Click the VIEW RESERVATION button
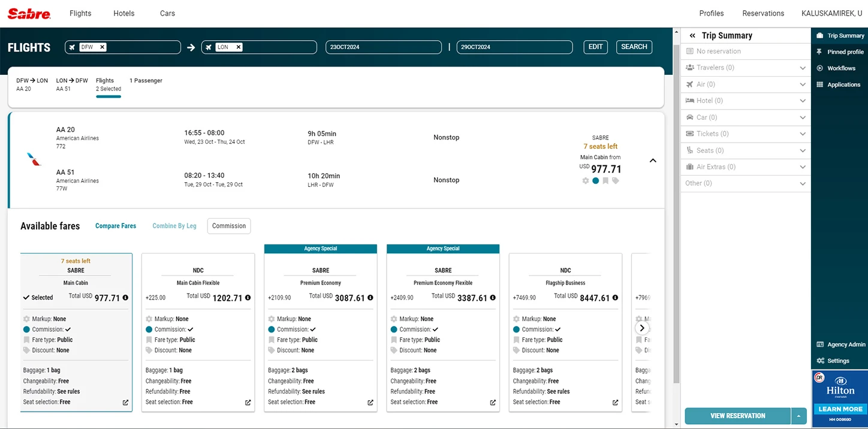Viewport: 868px width, 429px height. (737, 415)
